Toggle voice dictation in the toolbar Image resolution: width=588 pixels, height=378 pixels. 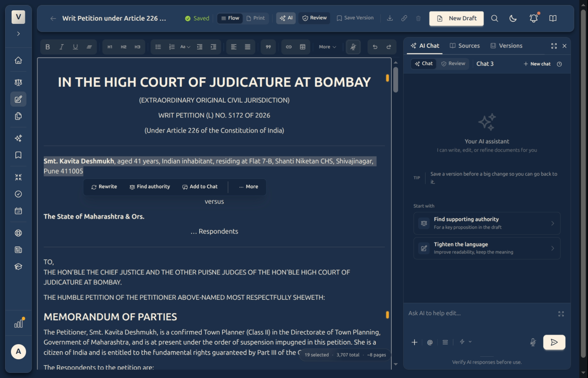tap(353, 47)
